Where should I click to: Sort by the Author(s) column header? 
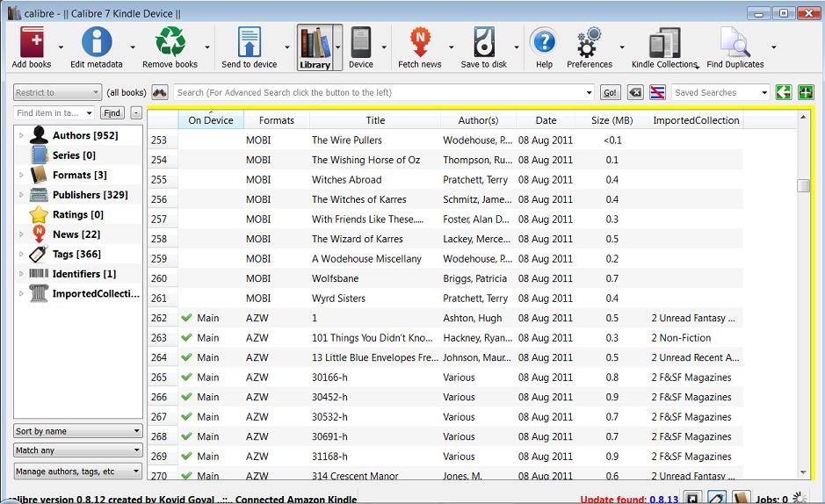[478, 119]
